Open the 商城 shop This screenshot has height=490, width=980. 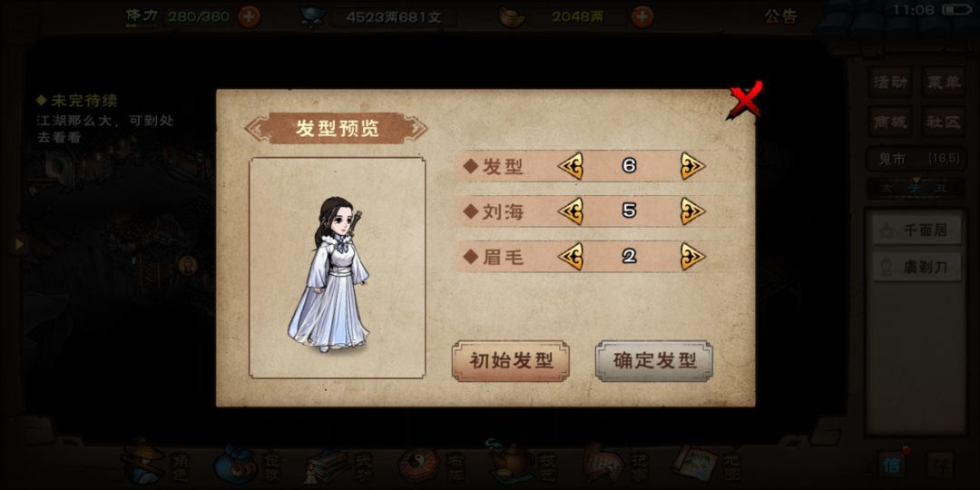tap(890, 122)
